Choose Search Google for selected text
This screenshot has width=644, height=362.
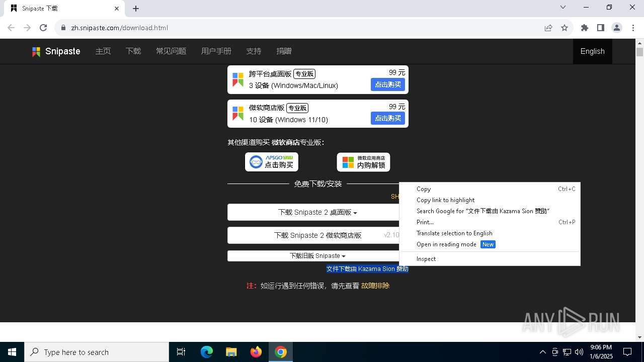(x=490, y=211)
